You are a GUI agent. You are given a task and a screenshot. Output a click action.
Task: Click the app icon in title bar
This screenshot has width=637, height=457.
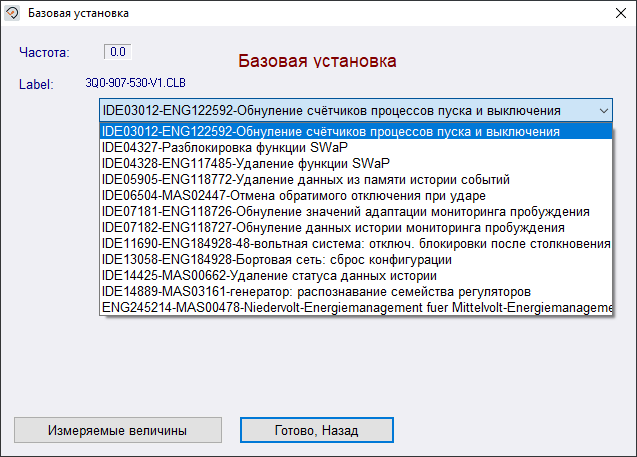point(12,13)
